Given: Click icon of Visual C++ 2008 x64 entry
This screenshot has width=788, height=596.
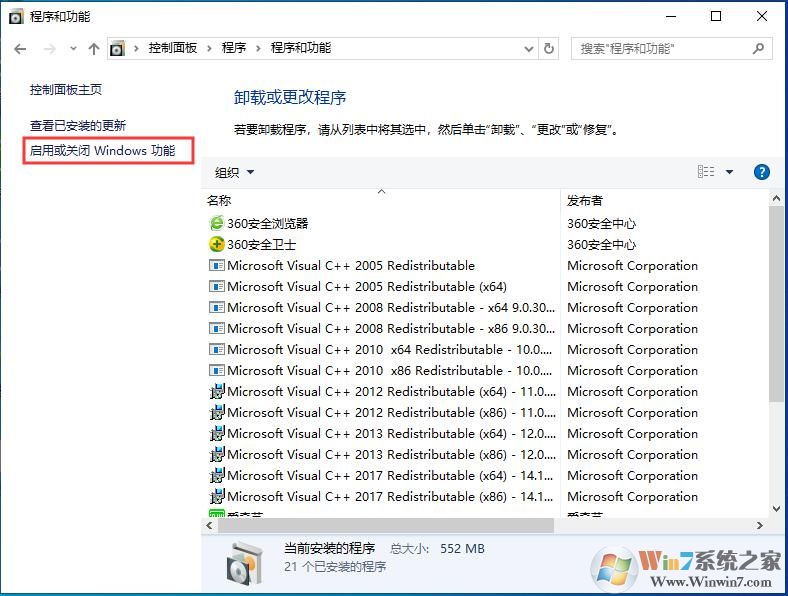Looking at the screenshot, I should [x=216, y=308].
